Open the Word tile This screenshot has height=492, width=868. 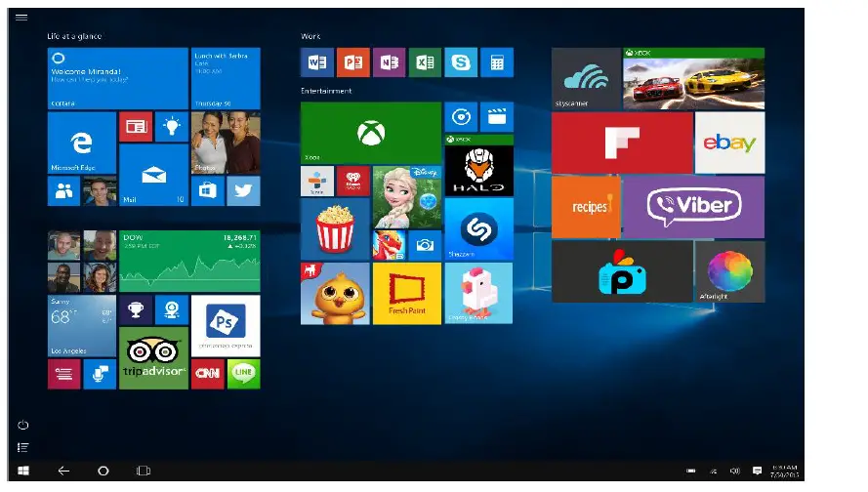[x=317, y=61]
